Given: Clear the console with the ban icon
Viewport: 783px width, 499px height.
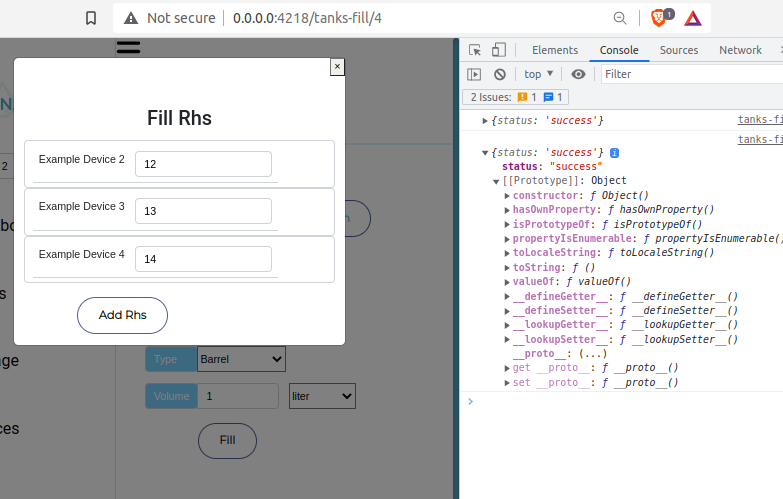Looking at the screenshot, I should click(499, 74).
